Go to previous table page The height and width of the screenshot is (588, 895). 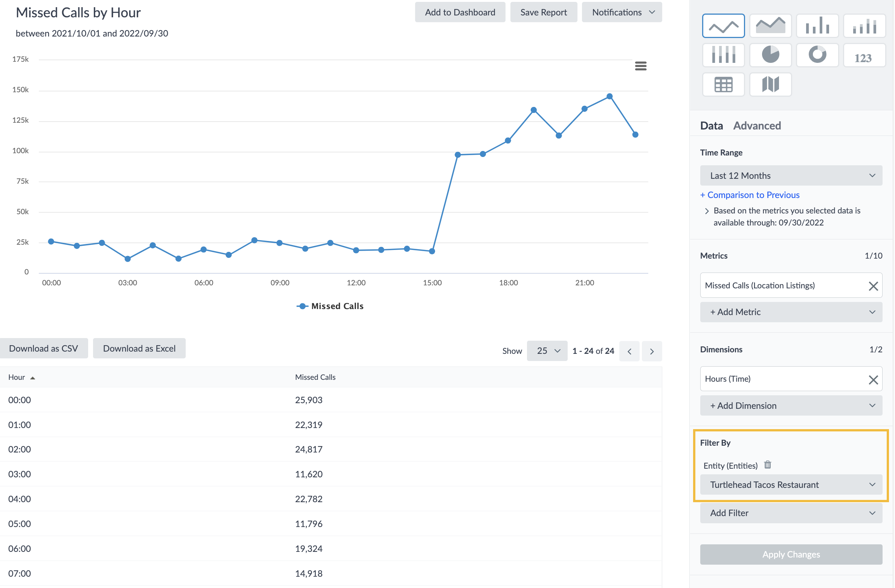point(629,351)
